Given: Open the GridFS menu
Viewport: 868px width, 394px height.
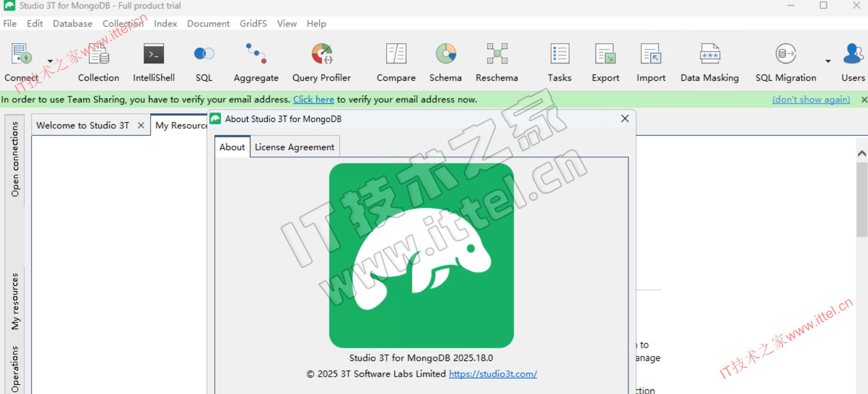Looking at the screenshot, I should point(253,24).
